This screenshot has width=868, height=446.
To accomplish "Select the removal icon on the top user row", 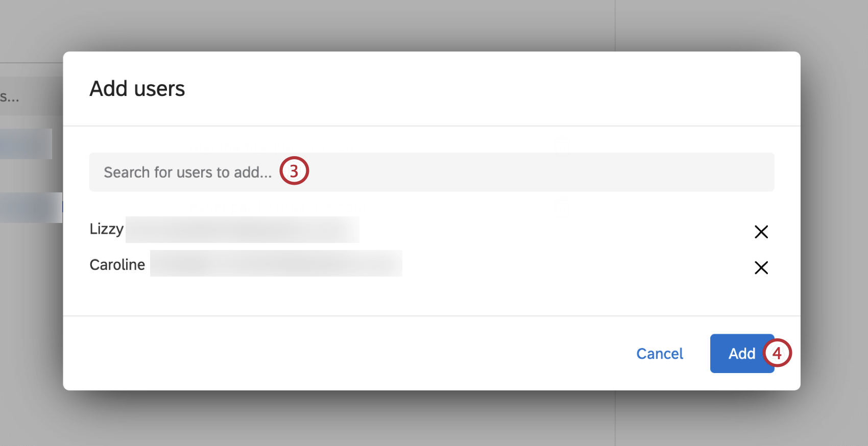I will [x=761, y=232].
